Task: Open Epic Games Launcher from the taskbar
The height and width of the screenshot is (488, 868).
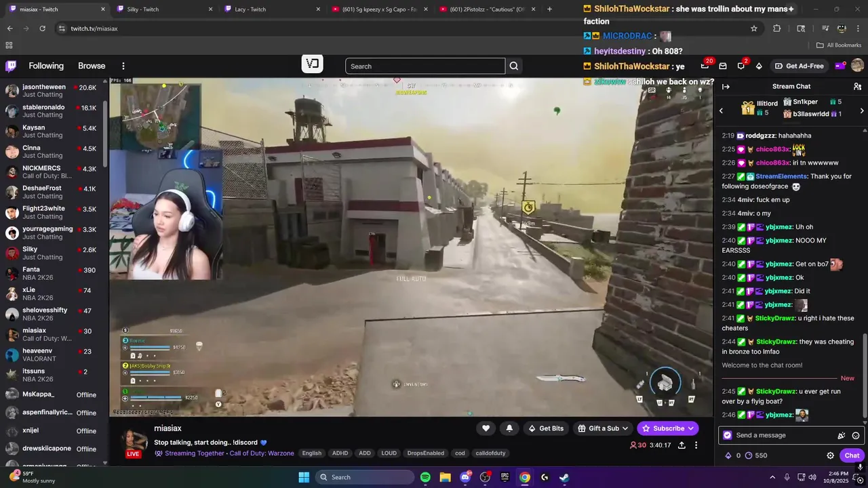Action: point(505,477)
